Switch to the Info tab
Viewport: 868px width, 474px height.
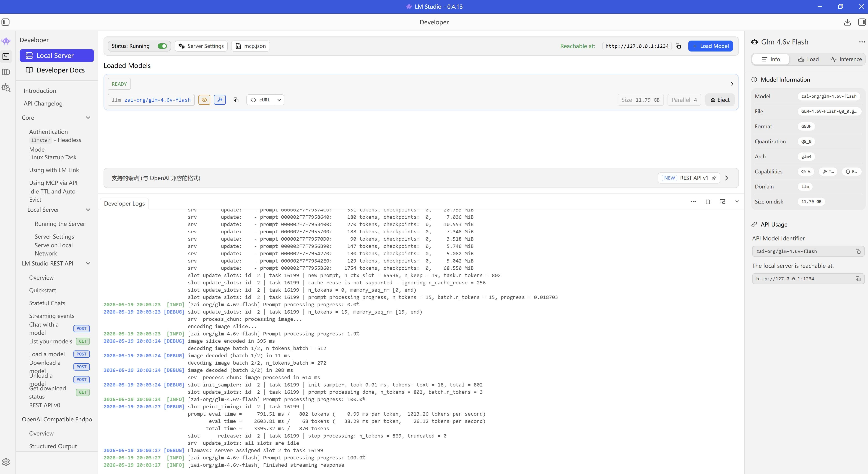coord(771,59)
